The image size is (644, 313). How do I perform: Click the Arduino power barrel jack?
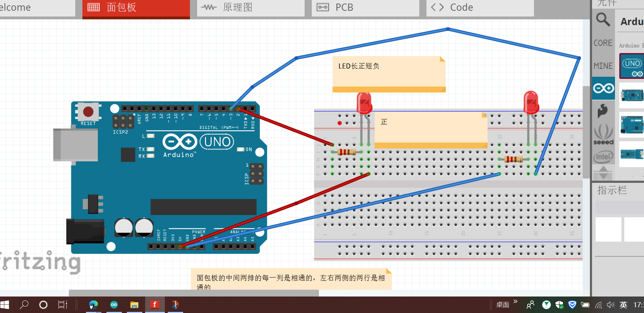coord(85,232)
